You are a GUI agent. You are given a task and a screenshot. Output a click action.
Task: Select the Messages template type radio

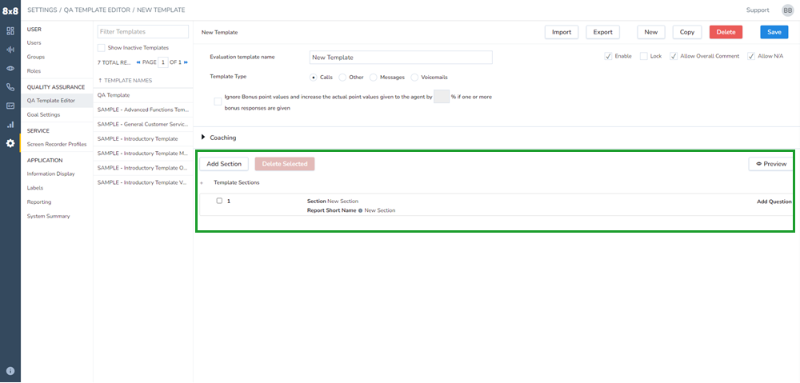[373, 78]
